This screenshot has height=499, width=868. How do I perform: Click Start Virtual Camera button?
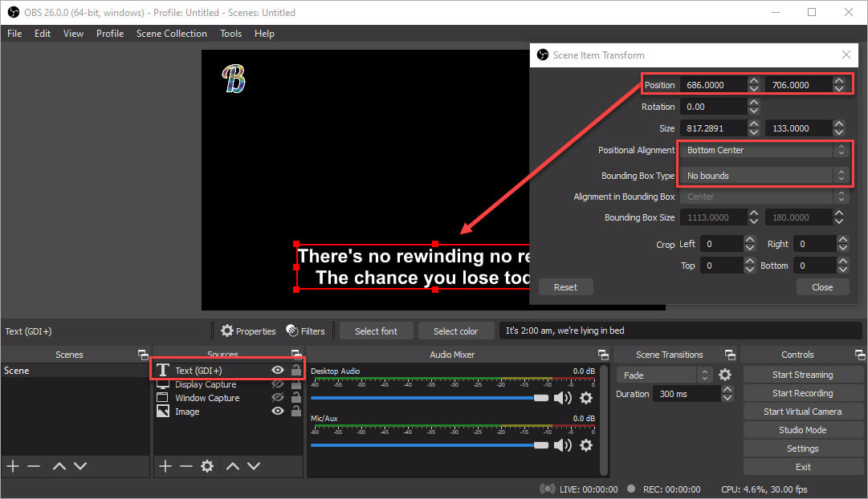point(803,412)
